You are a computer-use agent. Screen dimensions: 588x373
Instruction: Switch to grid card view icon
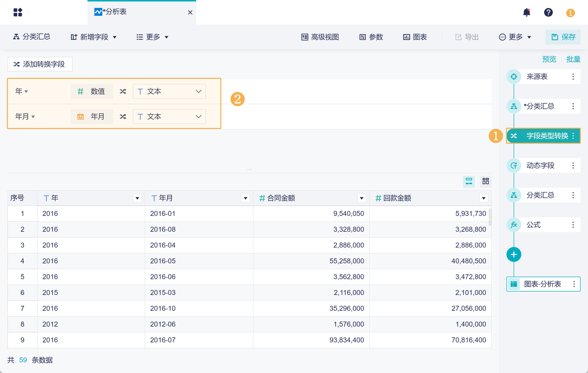point(485,181)
